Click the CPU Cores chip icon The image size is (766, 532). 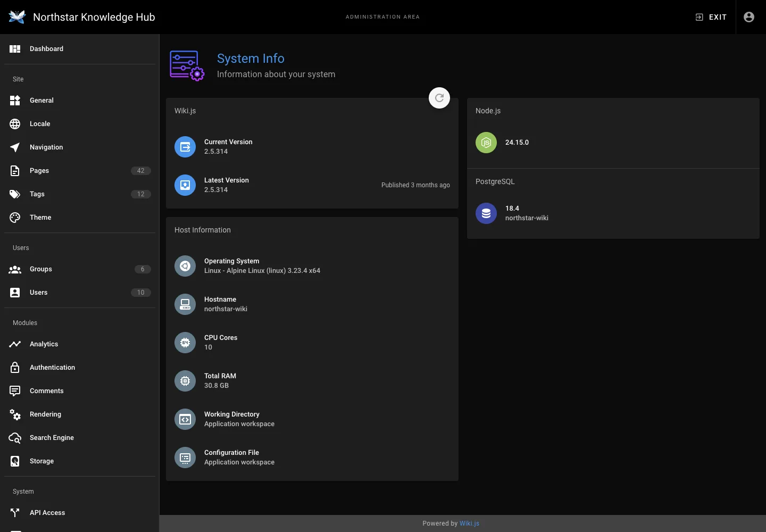[185, 343]
